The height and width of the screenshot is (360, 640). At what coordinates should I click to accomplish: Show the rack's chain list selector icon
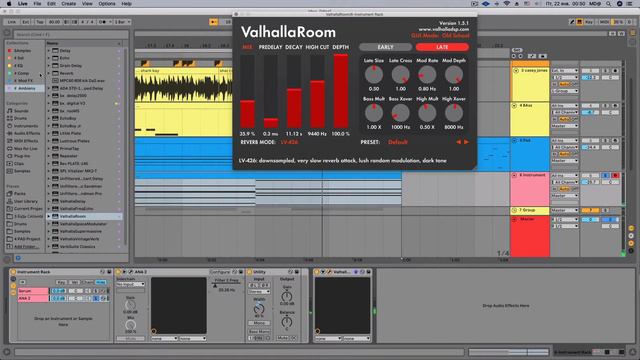point(13,287)
